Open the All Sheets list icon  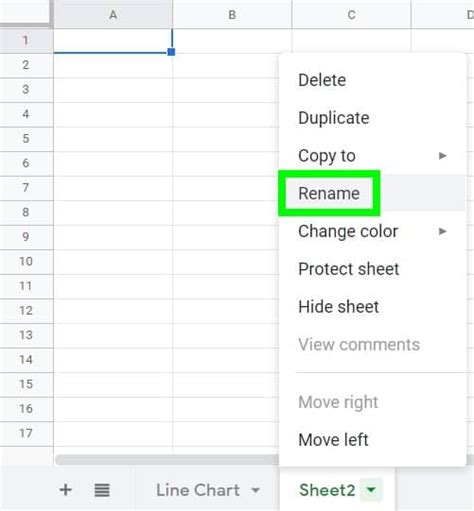[102, 490]
